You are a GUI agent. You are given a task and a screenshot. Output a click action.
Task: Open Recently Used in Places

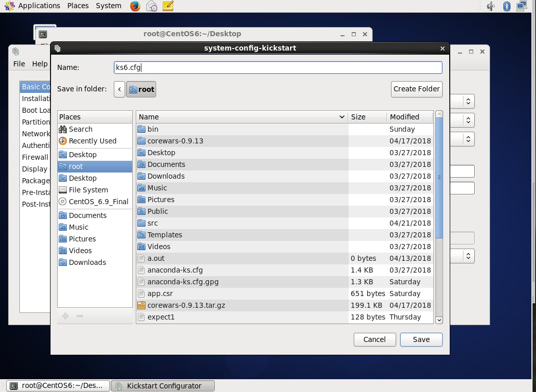(x=94, y=141)
